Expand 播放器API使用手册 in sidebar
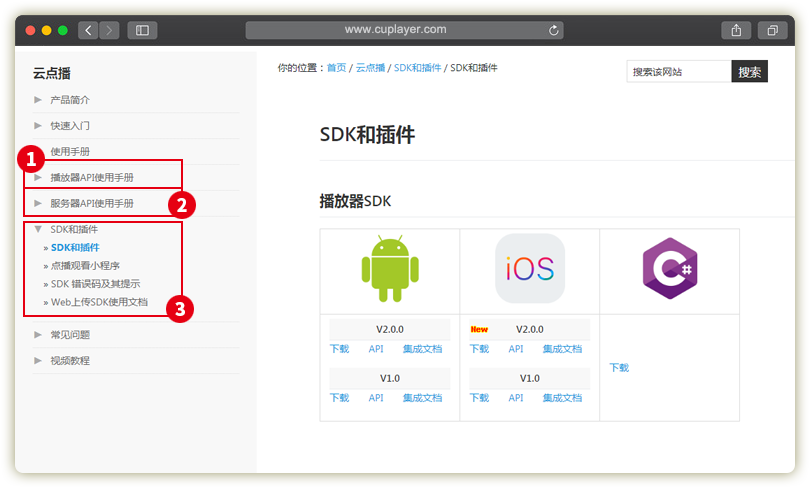810x488 pixels. pyautogui.click(x=91, y=177)
